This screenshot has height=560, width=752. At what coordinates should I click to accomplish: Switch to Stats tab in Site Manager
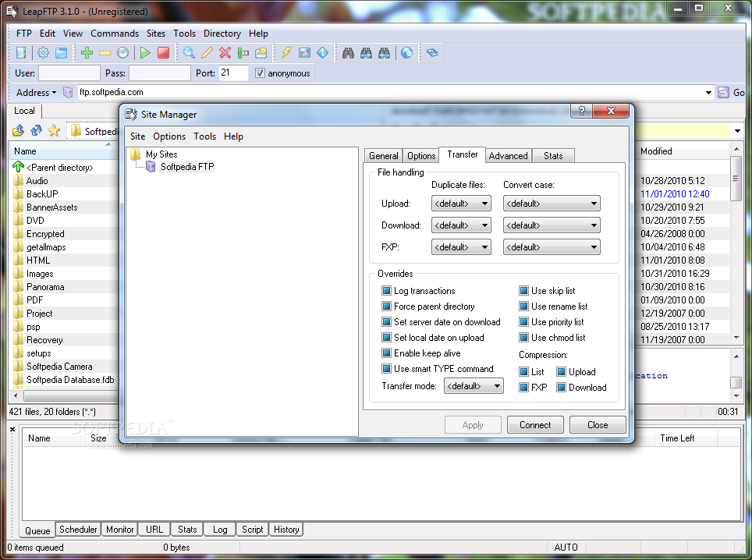click(553, 156)
